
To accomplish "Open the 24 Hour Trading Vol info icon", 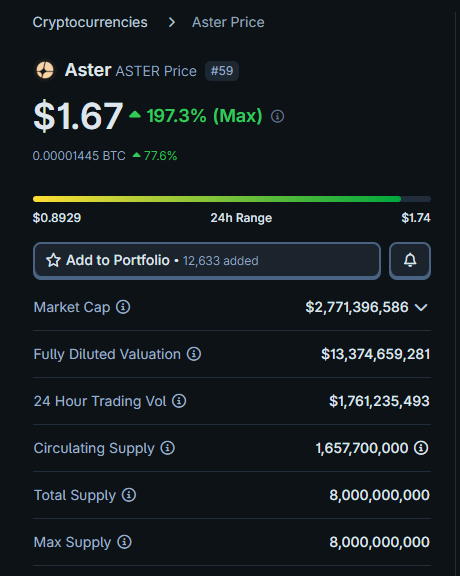I will coord(179,401).
